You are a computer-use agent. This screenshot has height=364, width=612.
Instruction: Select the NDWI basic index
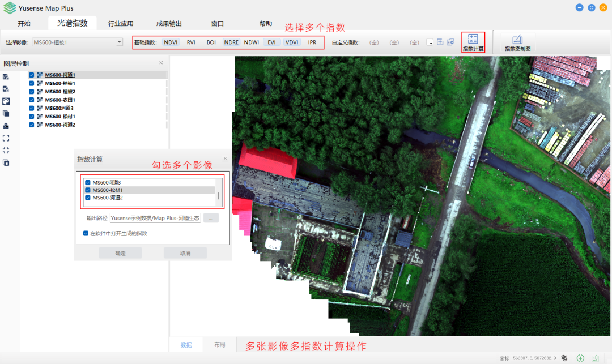pyautogui.click(x=251, y=42)
